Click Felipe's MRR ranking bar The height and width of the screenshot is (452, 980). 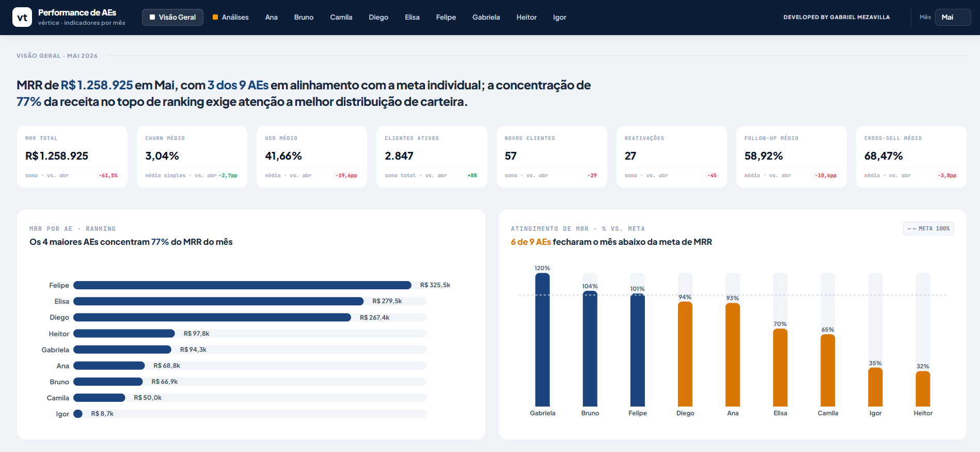[x=242, y=285]
